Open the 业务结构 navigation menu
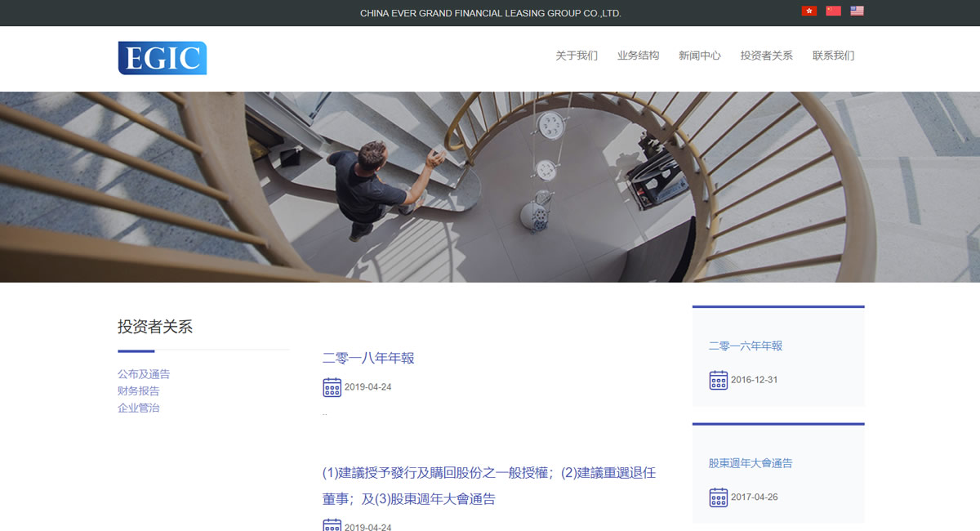Image resolution: width=980 pixels, height=531 pixels. tap(638, 56)
